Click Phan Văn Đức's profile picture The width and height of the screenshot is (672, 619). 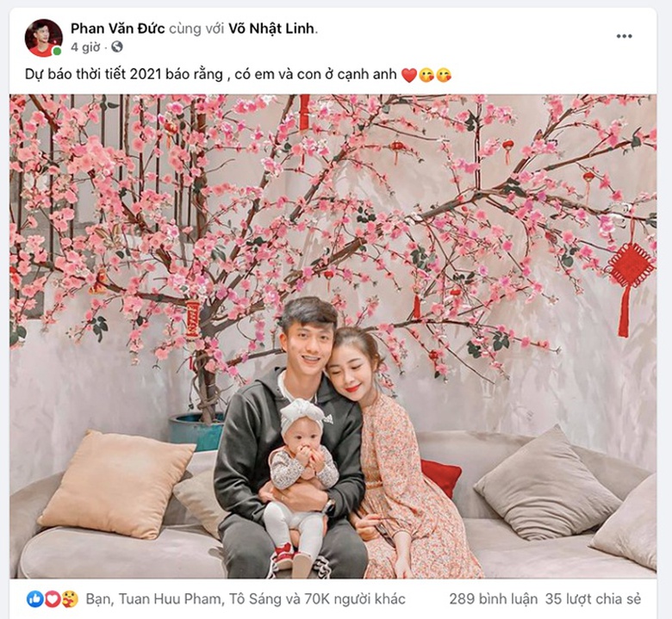pyautogui.click(x=43, y=38)
